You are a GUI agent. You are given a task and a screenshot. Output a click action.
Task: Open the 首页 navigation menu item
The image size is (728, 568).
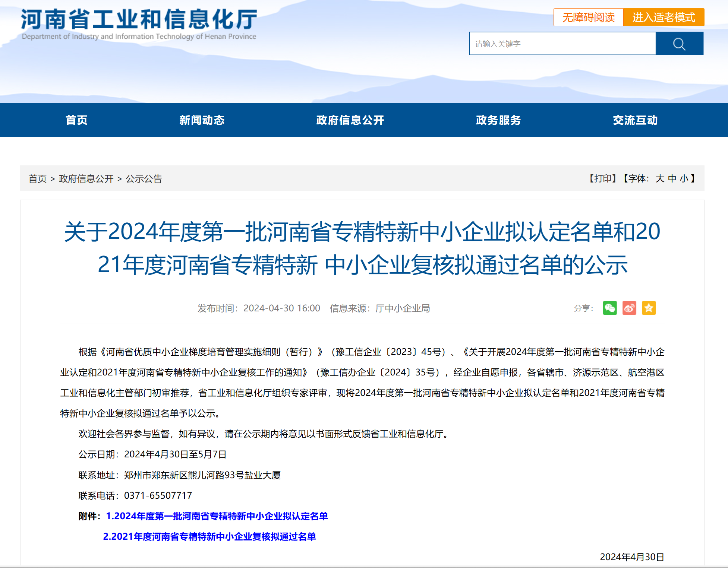76,120
